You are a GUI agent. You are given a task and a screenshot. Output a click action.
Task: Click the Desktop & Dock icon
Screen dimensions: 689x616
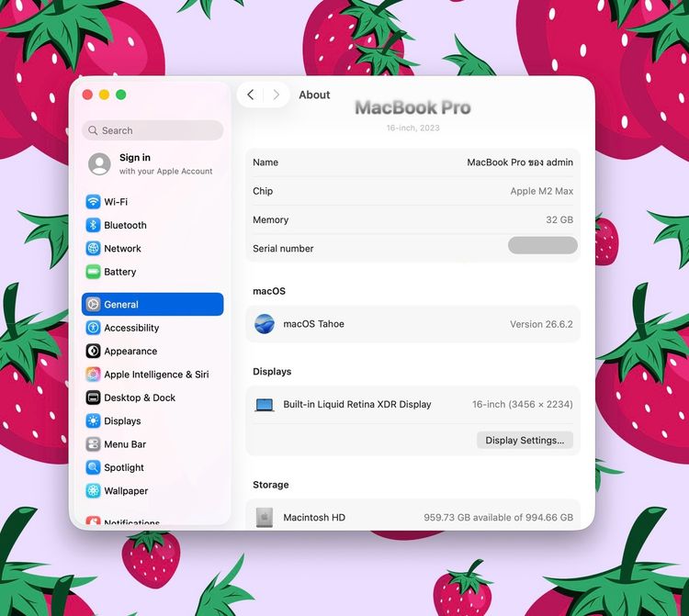[x=93, y=398]
